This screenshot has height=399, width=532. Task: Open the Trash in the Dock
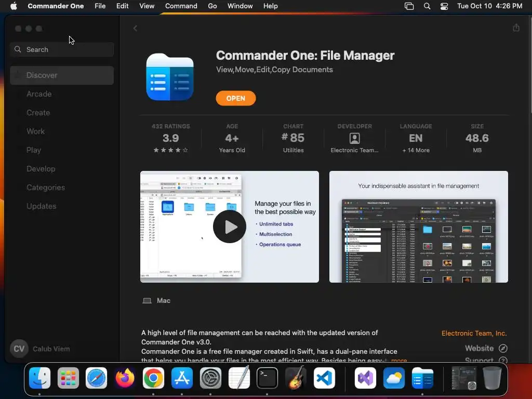click(x=492, y=378)
